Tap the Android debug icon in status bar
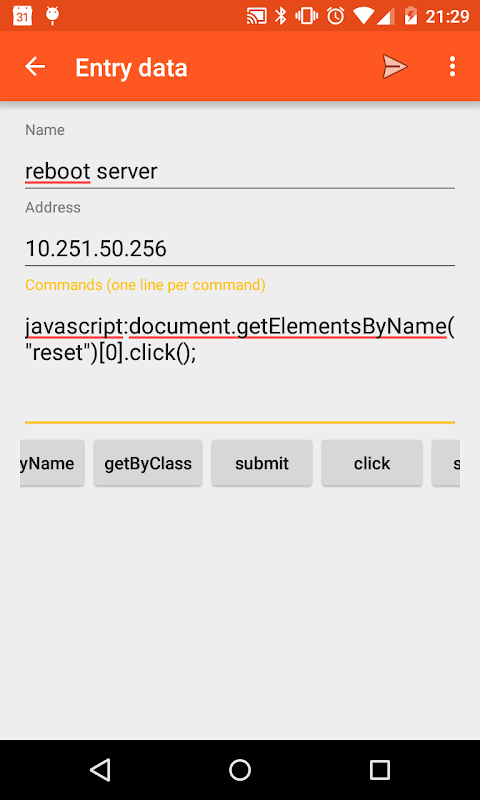Image resolution: width=480 pixels, height=800 pixels. coord(53,16)
